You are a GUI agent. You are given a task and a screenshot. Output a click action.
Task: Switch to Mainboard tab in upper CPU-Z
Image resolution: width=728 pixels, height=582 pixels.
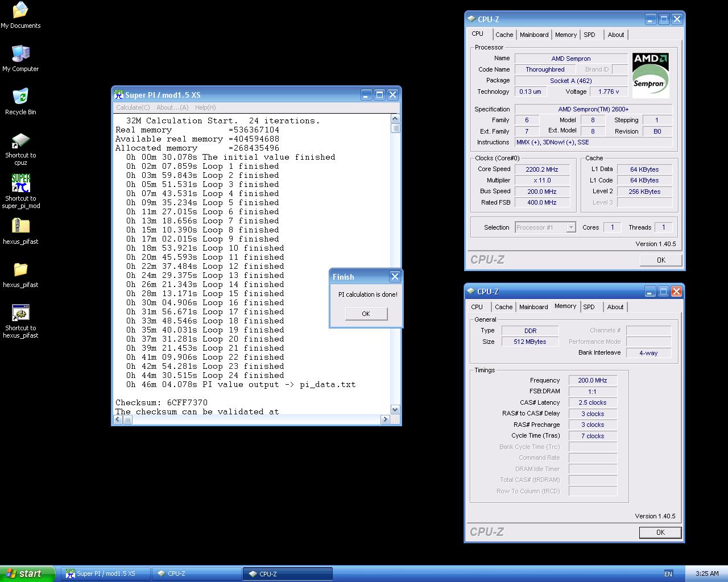[534, 35]
